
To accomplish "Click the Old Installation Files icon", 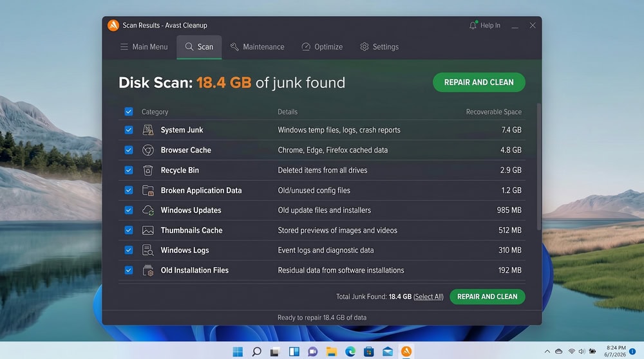I will [x=148, y=270].
